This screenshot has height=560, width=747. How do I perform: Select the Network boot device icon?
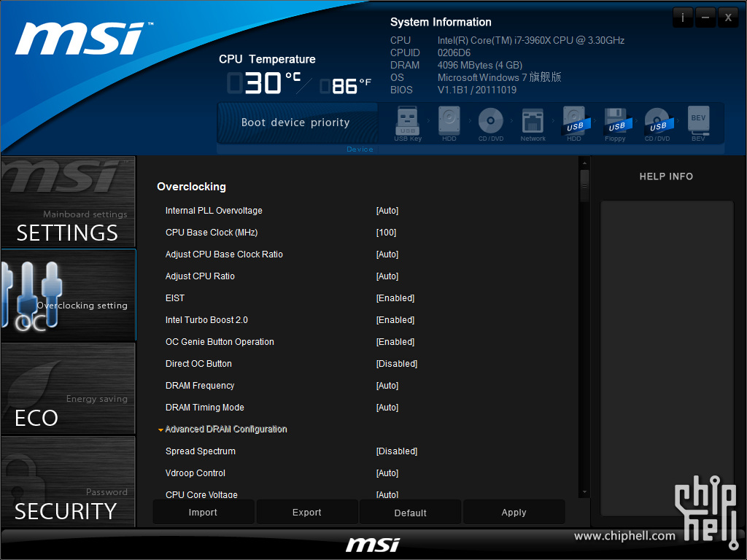pyautogui.click(x=533, y=124)
